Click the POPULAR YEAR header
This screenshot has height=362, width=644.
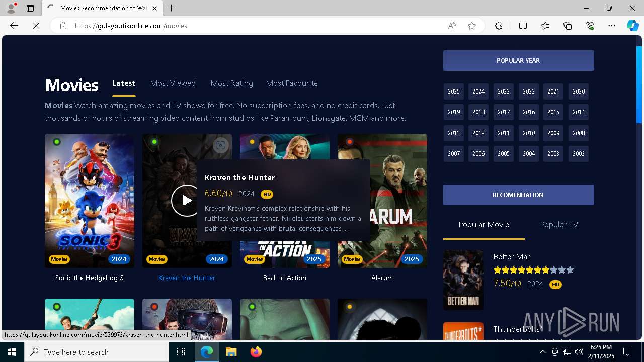518,60
